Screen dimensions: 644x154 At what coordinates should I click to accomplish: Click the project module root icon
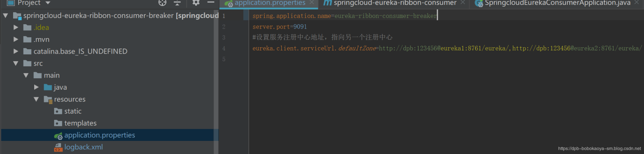[17, 16]
